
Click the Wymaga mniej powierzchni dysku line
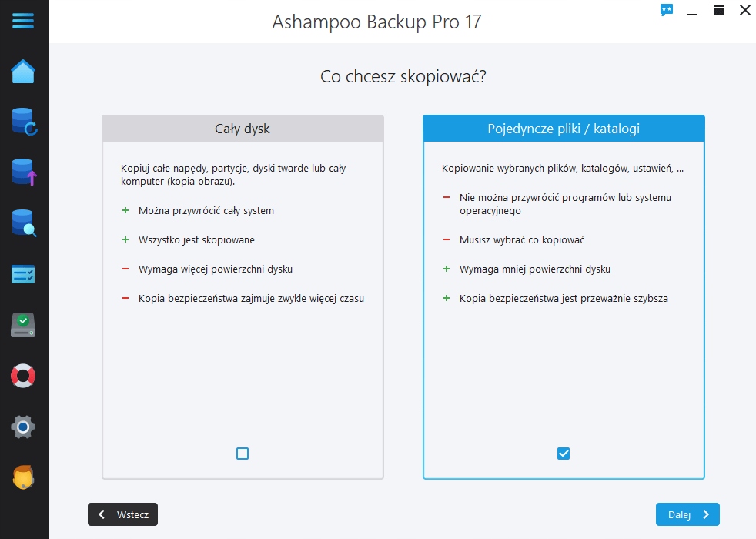pyautogui.click(x=534, y=269)
